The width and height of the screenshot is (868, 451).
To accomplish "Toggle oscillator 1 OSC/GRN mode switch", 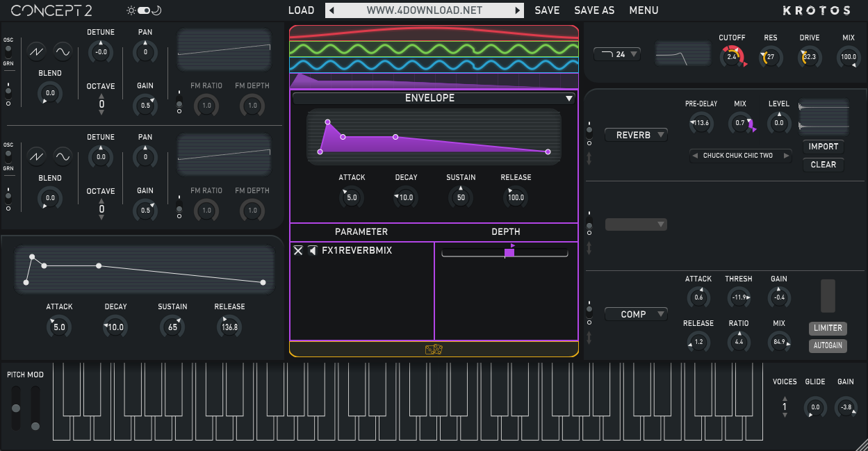I will coord(8,51).
